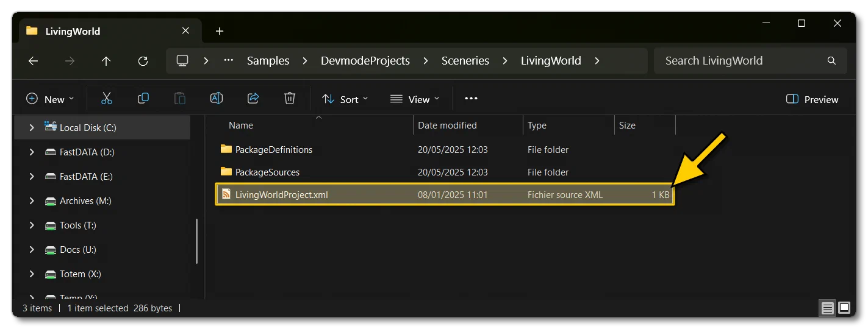Click the navigation pane scrollbar
The image size is (868, 329).
pyautogui.click(x=196, y=241)
